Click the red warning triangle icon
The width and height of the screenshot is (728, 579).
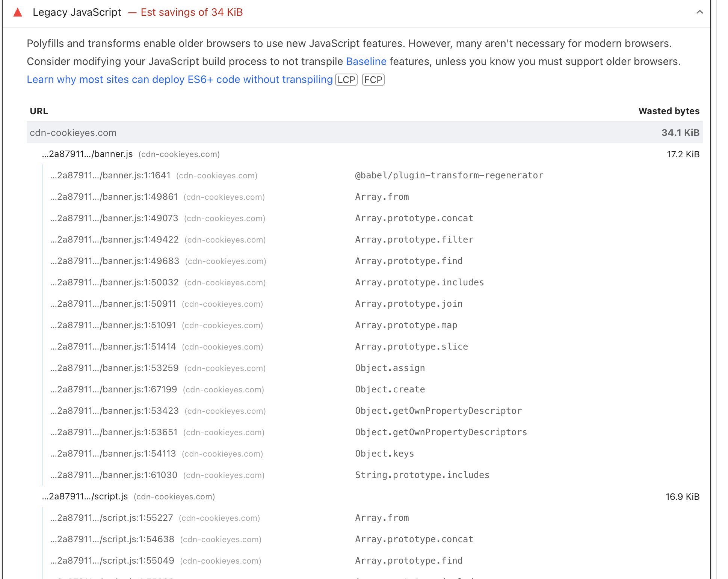18,12
